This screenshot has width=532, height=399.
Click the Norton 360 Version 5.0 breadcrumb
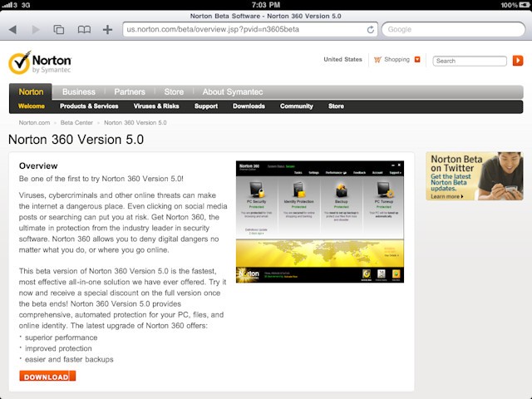tap(135, 123)
